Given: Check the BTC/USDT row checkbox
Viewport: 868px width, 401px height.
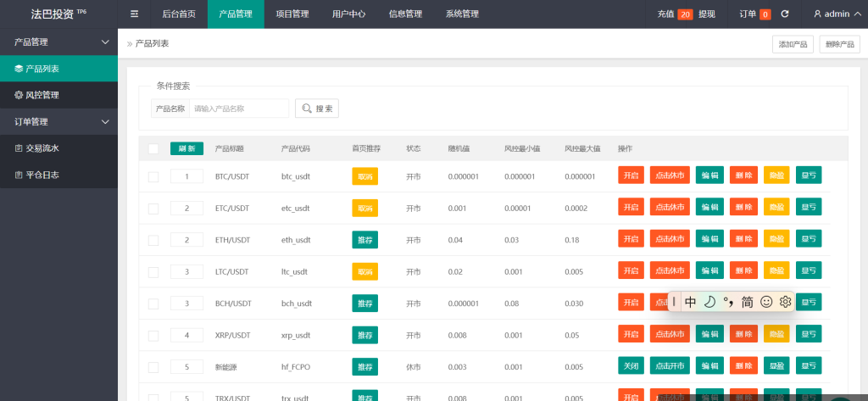Looking at the screenshot, I should point(153,176).
